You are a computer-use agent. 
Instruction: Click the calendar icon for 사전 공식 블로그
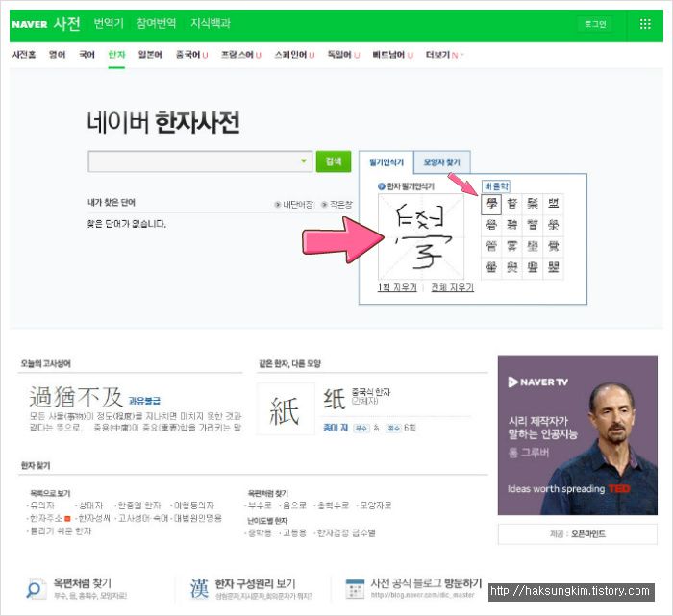[355, 588]
